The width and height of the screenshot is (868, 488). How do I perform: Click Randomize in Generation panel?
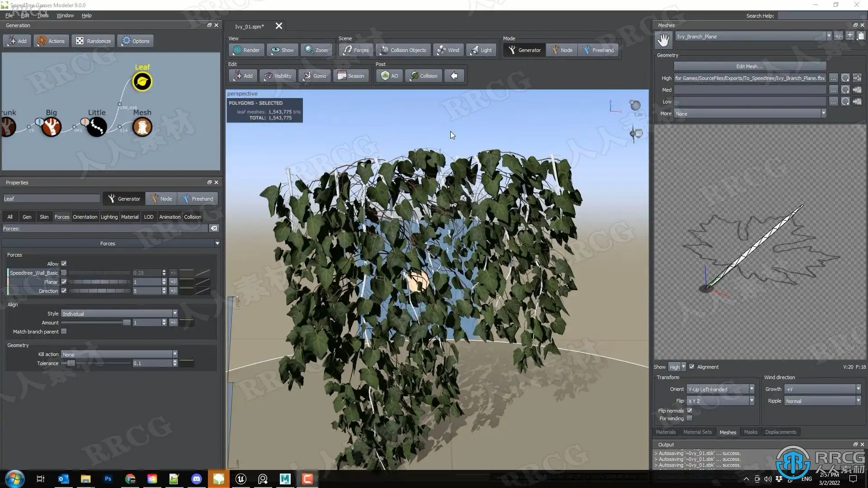coord(93,41)
